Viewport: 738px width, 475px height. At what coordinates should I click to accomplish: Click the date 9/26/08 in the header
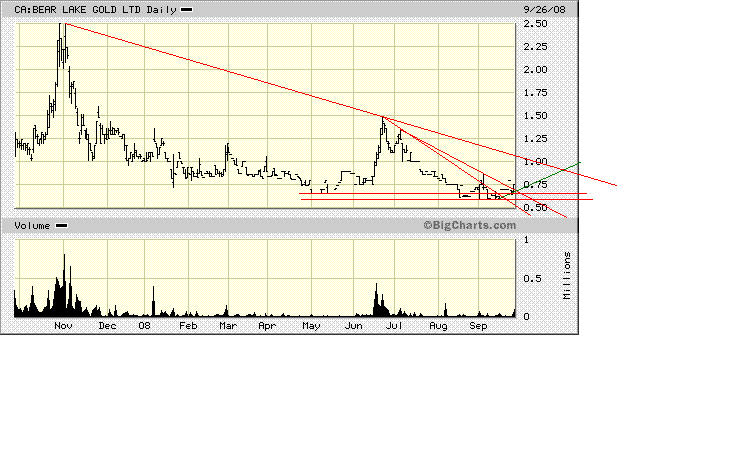(x=544, y=9)
